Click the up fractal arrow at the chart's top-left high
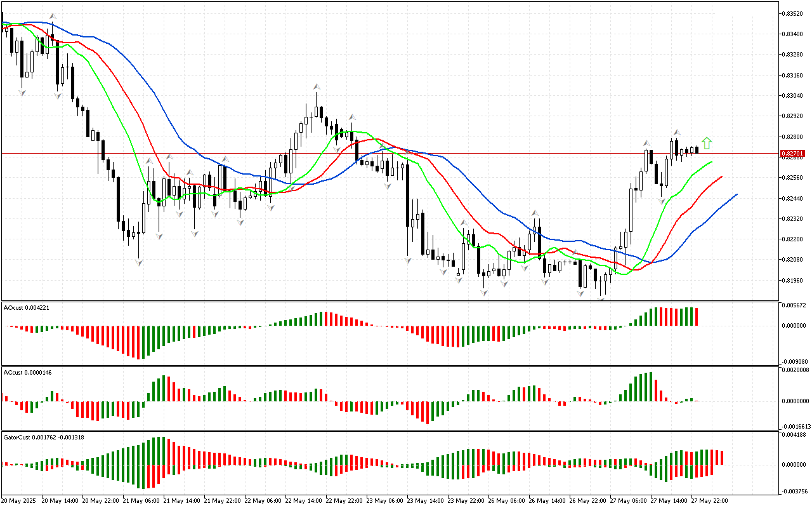This screenshot has height=508, width=812. coord(53,16)
